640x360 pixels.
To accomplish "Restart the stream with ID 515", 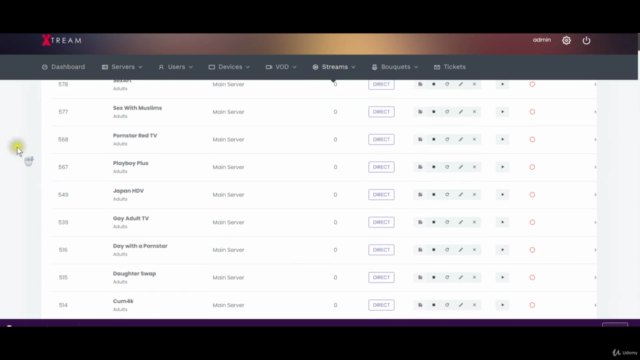I will pos(447,278).
